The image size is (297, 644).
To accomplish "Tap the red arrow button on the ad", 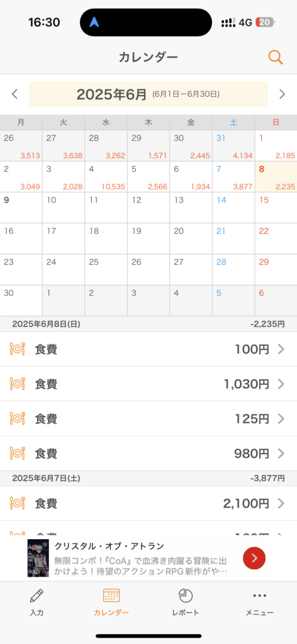I will 254,558.
